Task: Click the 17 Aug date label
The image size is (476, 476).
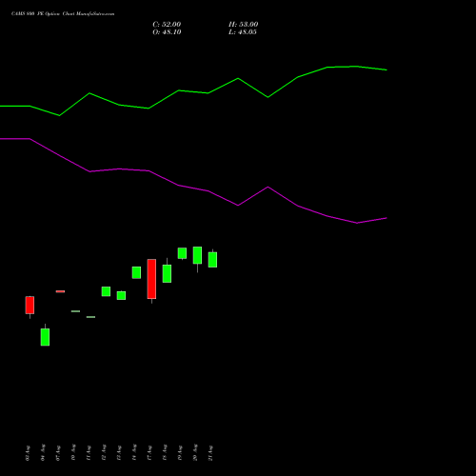Action: coord(149,453)
